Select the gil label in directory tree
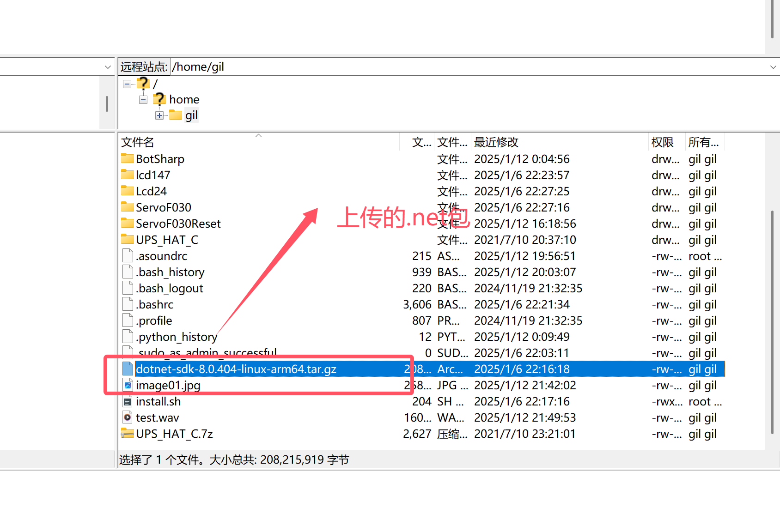 point(191,115)
